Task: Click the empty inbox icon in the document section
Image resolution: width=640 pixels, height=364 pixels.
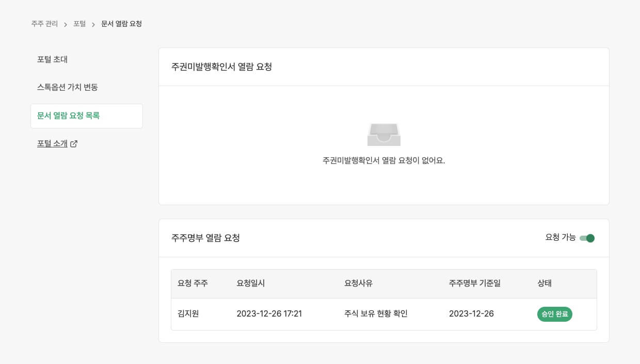Action: click(x=384, y=134)
